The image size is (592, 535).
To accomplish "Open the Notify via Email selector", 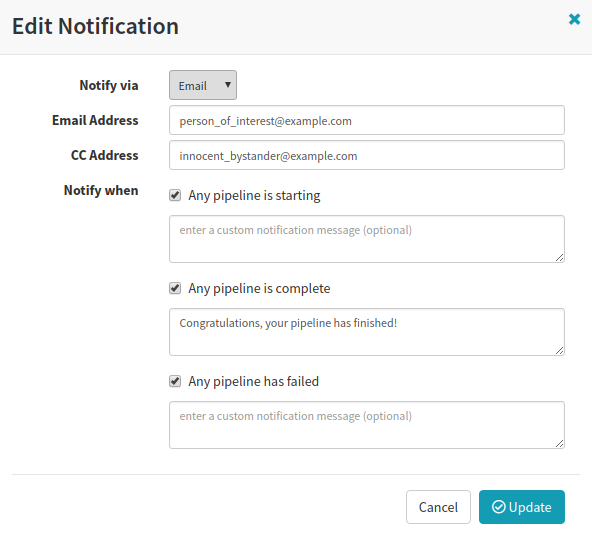I will coord(203,85).
